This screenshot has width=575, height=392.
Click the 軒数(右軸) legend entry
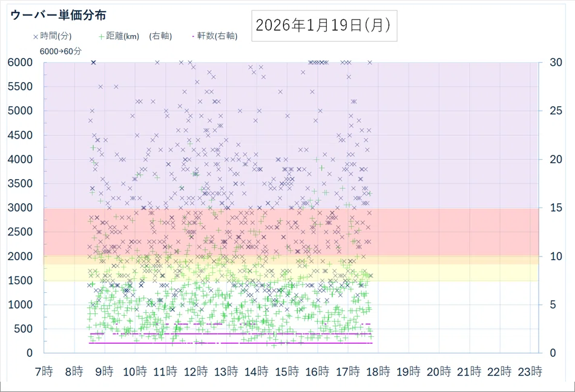point(215,36)
